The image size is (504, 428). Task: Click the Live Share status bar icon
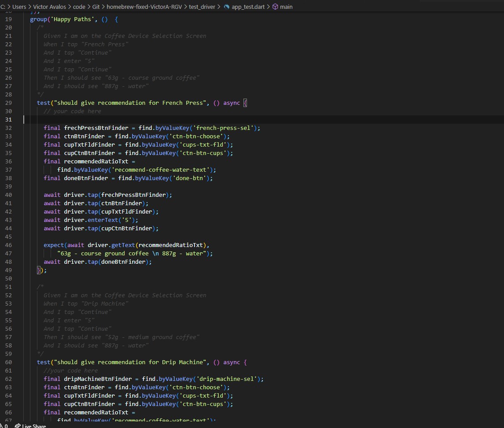(18, 426)
